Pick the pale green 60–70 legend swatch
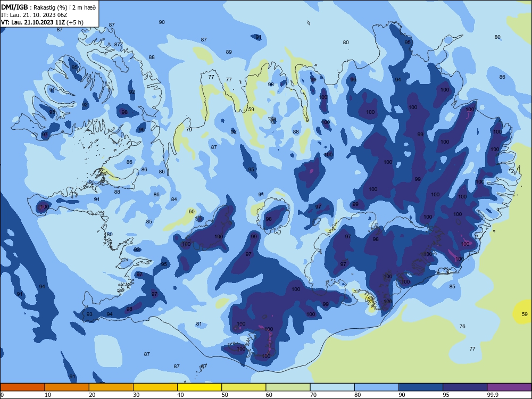532x399 pixels. click(288, 387)
